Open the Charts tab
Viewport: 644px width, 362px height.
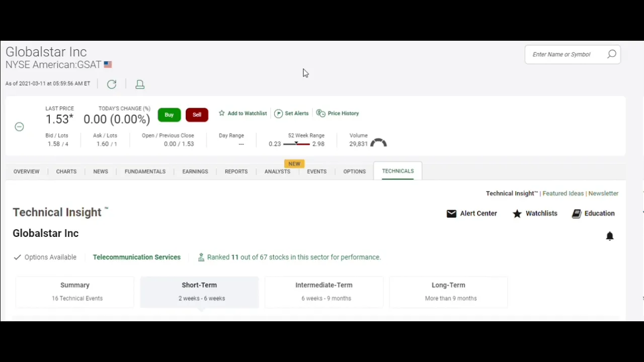click(66, 171)
